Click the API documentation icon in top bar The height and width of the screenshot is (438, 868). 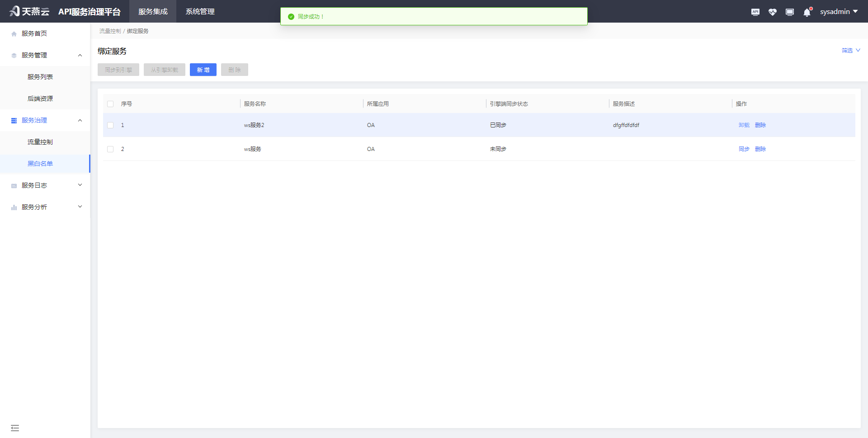tap(755, 12)
